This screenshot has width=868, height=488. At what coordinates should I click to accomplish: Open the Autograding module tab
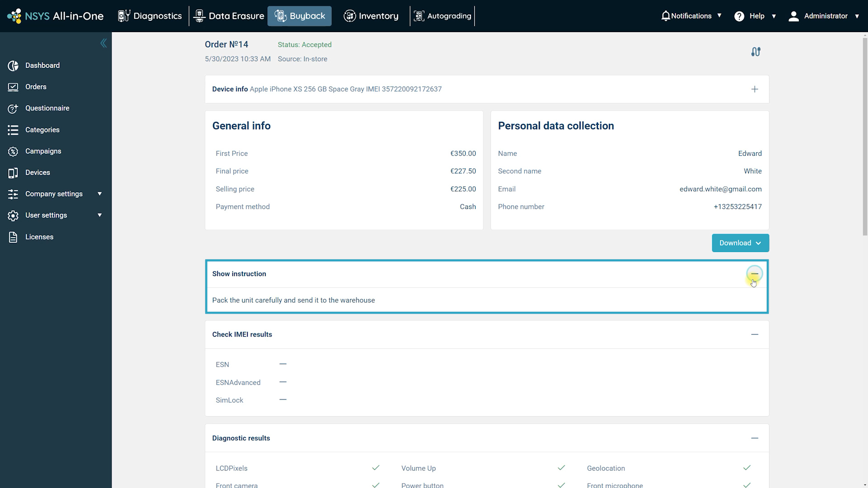pyautogui.click(x=443, y=16)
